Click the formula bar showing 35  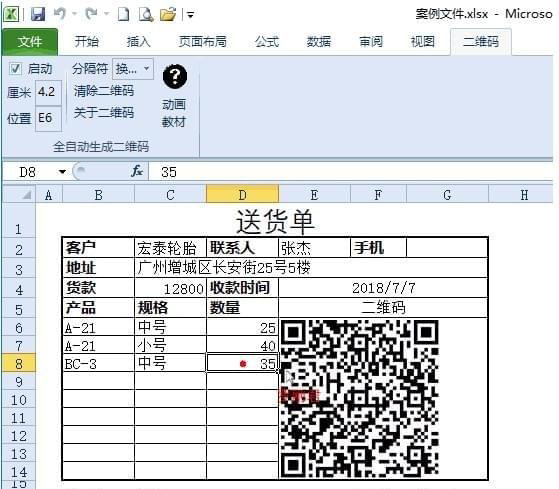click(351, 172)
